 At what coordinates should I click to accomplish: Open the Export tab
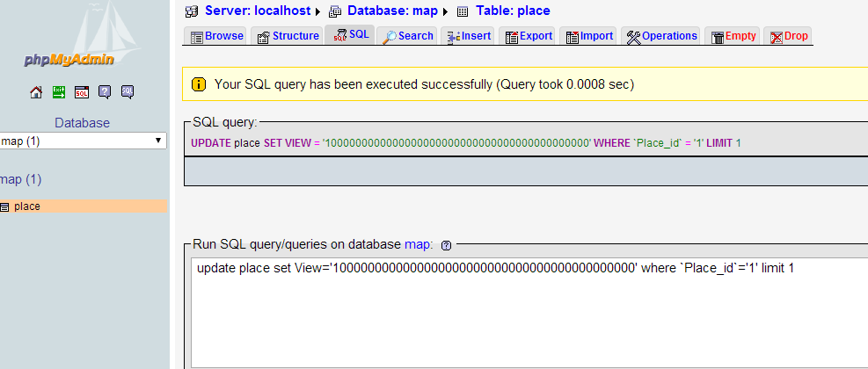529,36
